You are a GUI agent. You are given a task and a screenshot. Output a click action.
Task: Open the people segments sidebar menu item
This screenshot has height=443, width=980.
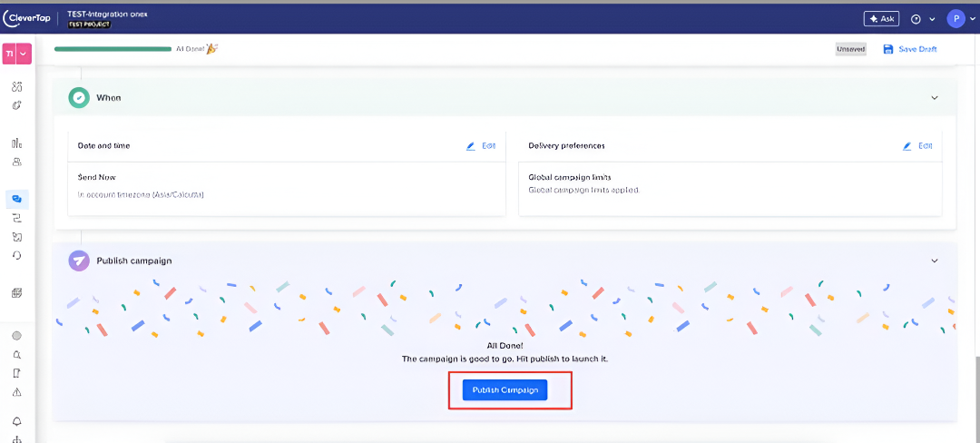(17, 162)
